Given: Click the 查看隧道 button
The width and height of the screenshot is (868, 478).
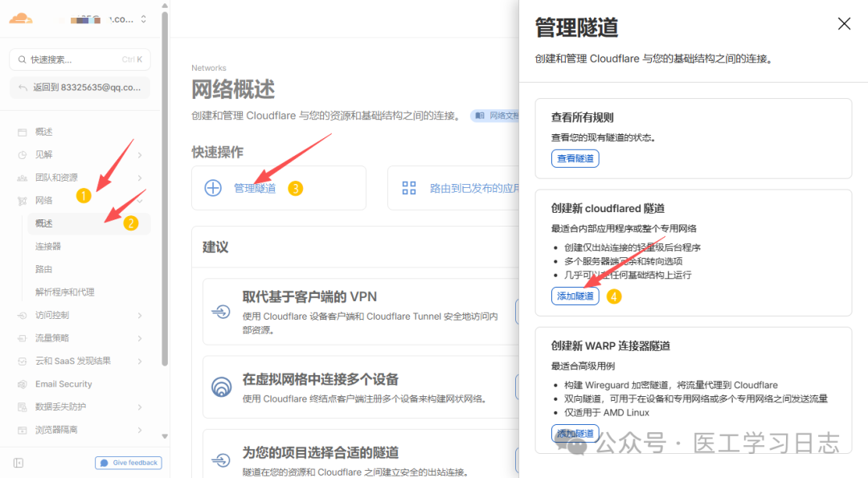Looking at the screenshot, I should 575,157.
